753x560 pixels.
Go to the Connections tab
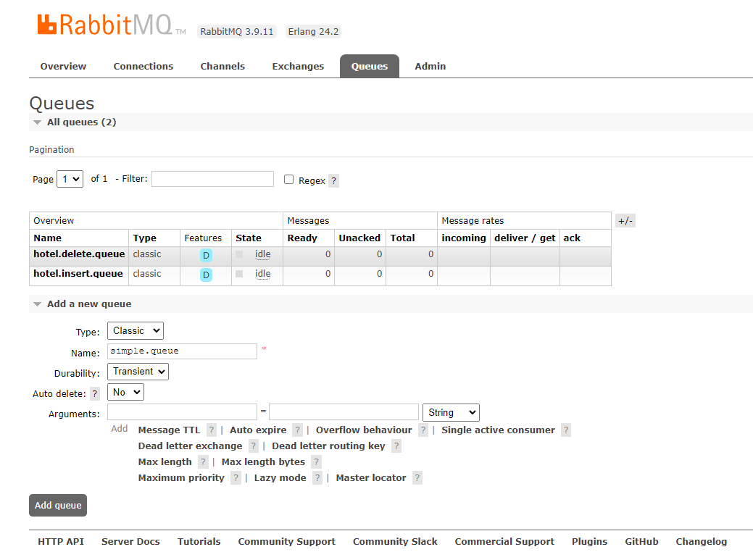point(143,66)
